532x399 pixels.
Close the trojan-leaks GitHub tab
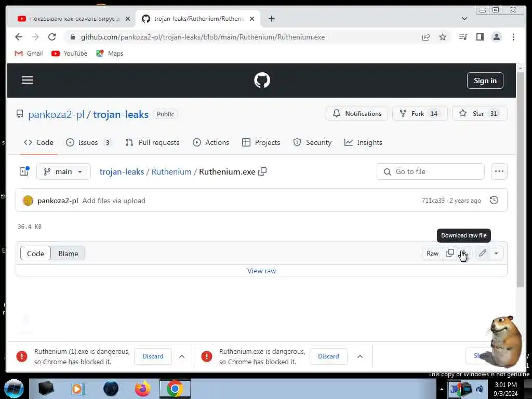pos(252,19)
